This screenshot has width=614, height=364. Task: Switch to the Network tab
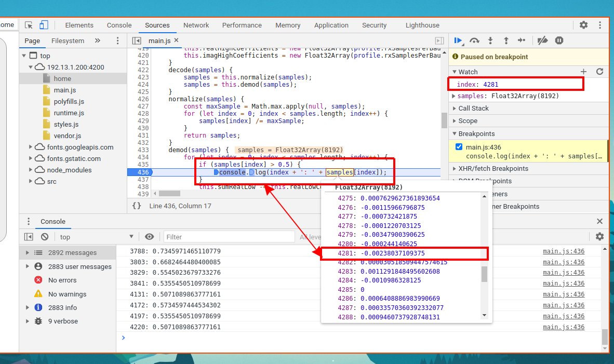tap(196, 25)
